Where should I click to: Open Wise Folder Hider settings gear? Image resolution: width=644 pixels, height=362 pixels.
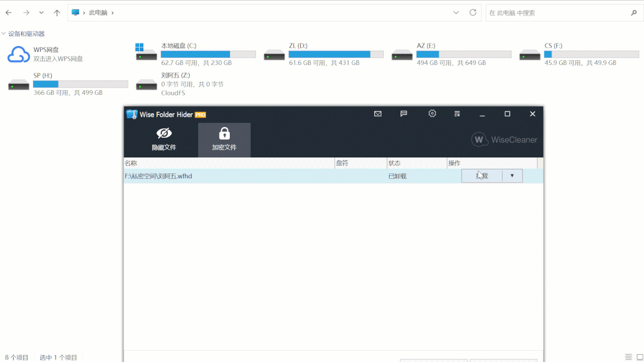(432, 114)
